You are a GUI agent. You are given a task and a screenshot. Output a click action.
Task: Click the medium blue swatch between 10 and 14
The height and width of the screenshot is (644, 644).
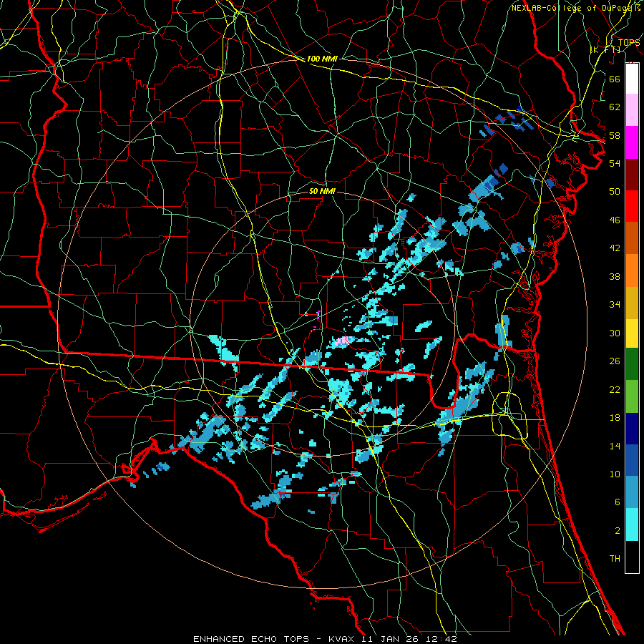coord(632,460)
